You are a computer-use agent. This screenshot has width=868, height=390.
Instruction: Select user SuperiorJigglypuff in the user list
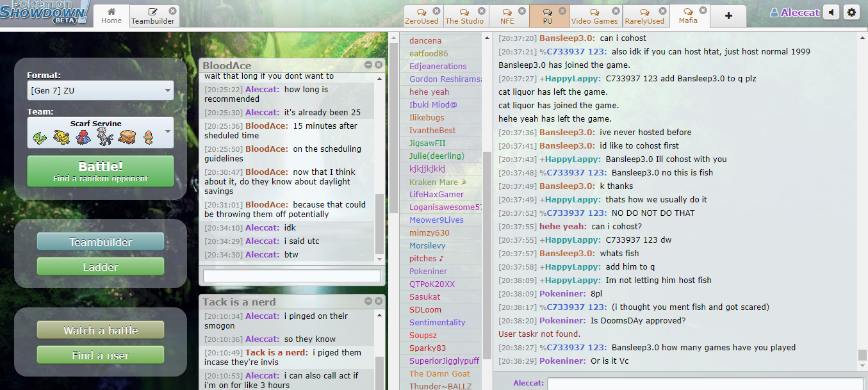pyautogui.click(x=444, y=361)
